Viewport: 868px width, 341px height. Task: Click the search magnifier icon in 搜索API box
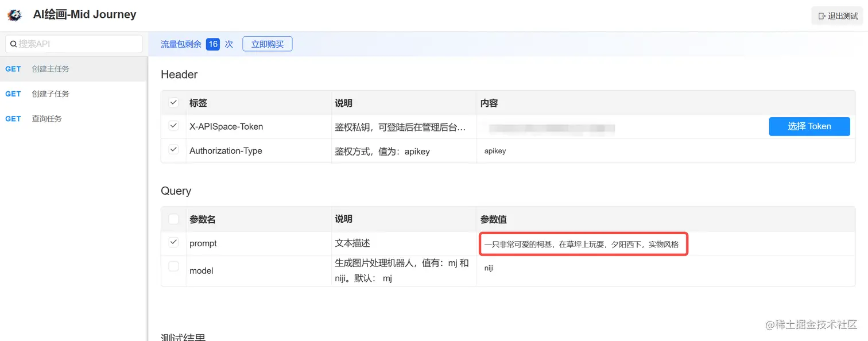[13, 44]
